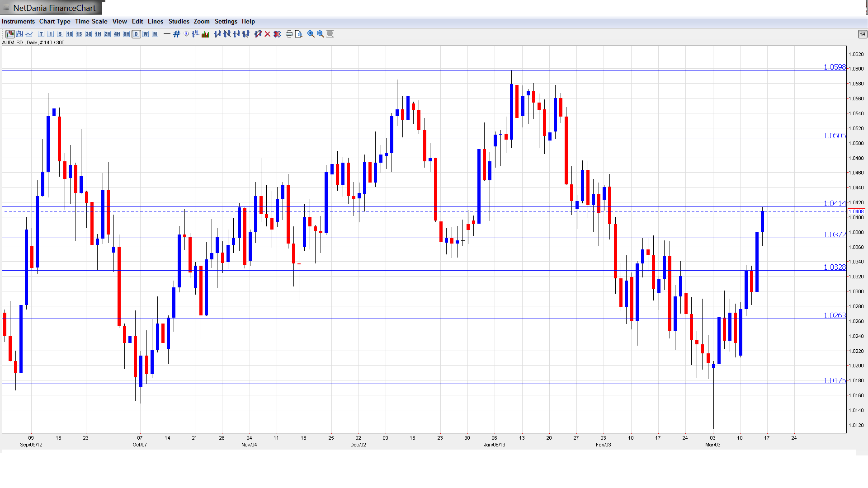Open the Studies menu

[x=179, y=21]
